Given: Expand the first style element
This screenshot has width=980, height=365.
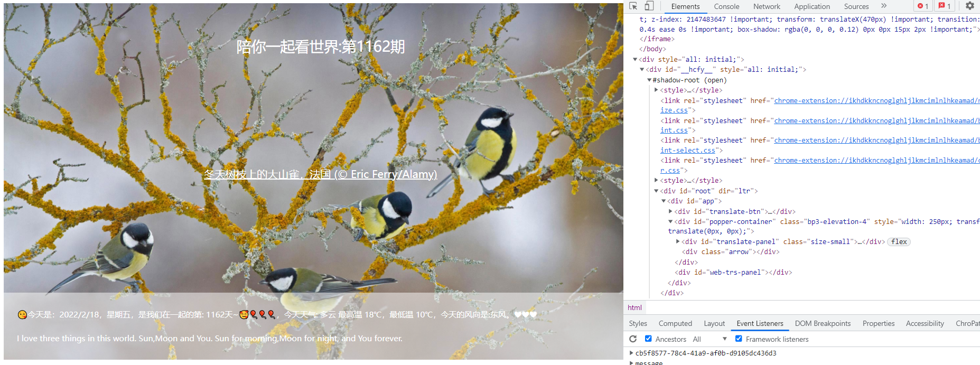Looking at the screenshot, I should (656, 90).
